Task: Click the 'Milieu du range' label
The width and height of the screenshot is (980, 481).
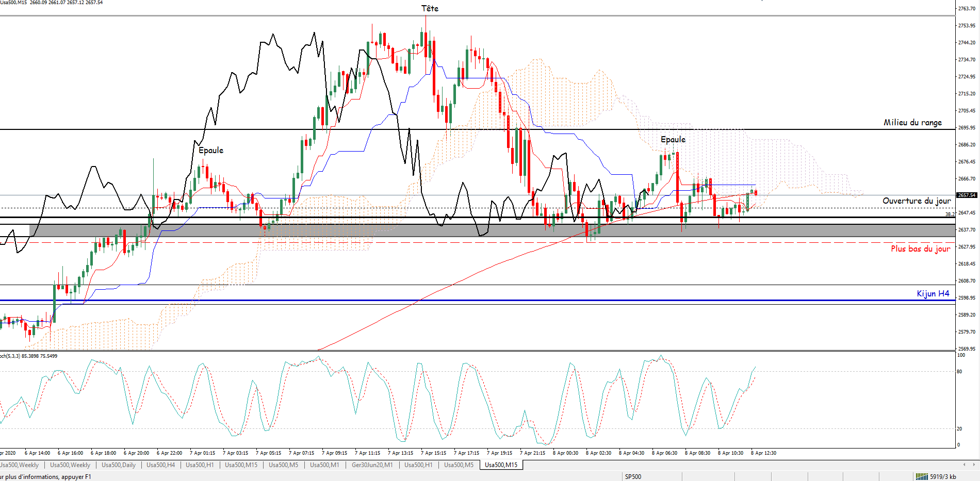Action: pyautogui.click(x=912, y=122)
